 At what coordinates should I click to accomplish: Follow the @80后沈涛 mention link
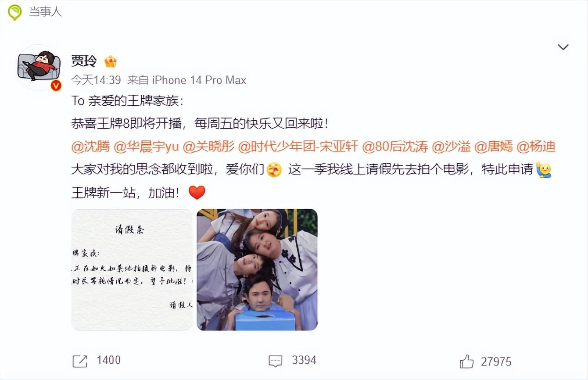point(395,147)
